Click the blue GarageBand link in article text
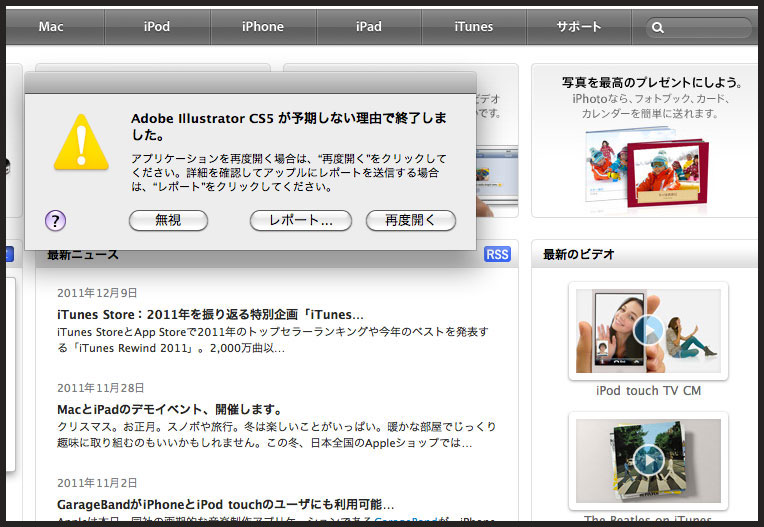The height and width of the screenshot is (527, 764). pyautogui.click(x=405, y=521)
